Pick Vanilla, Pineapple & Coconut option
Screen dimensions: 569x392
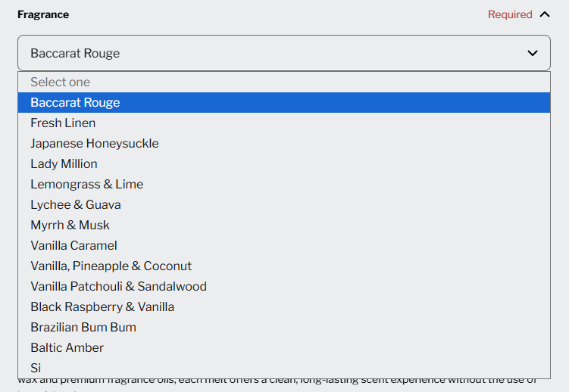(x=111, y=266)
